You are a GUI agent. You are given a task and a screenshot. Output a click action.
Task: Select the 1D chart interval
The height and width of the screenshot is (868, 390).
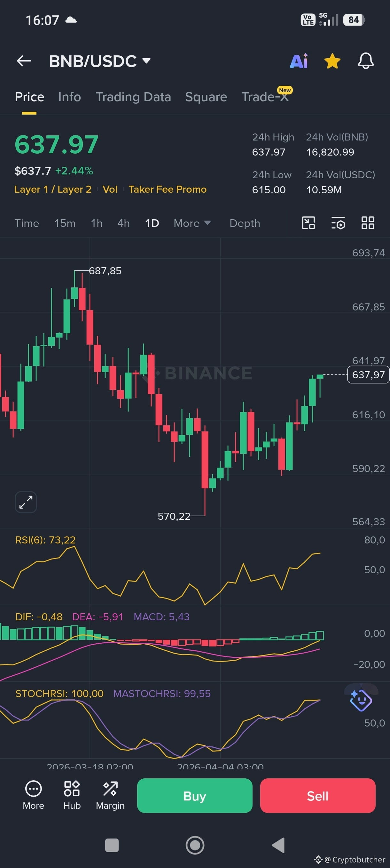152,223
